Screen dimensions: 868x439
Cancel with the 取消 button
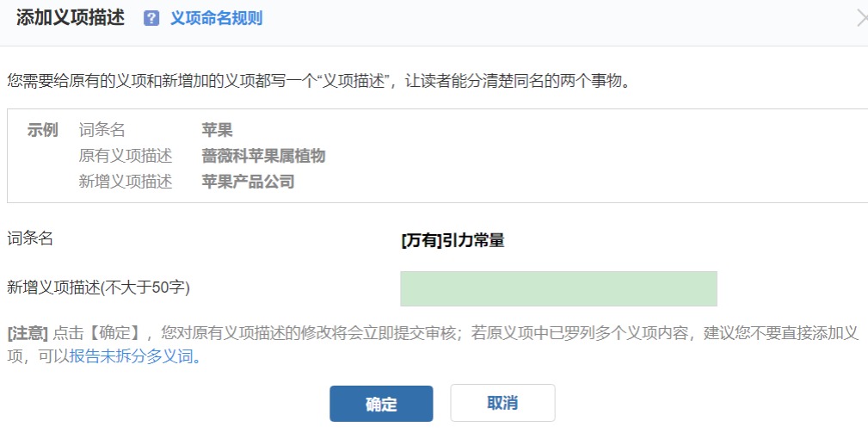point(502,403)
